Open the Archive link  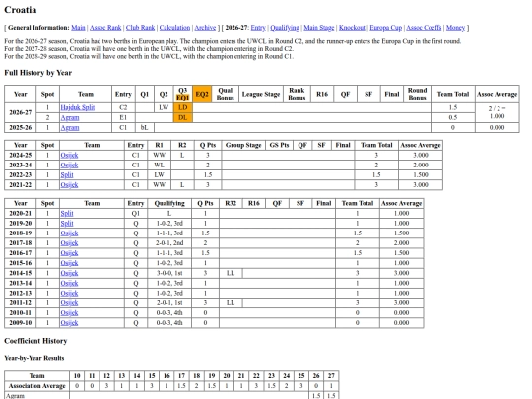(x=205, y=28)
